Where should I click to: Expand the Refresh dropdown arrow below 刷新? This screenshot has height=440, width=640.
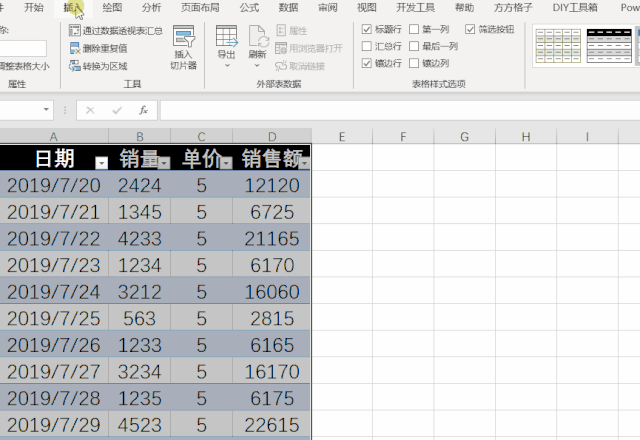[257, 65]
